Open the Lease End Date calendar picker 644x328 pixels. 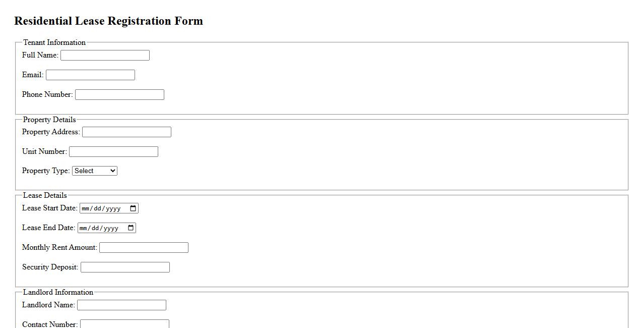131,228
